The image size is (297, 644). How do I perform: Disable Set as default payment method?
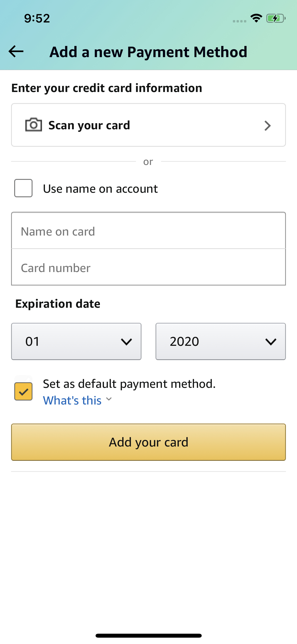click(x=23, y=392)
